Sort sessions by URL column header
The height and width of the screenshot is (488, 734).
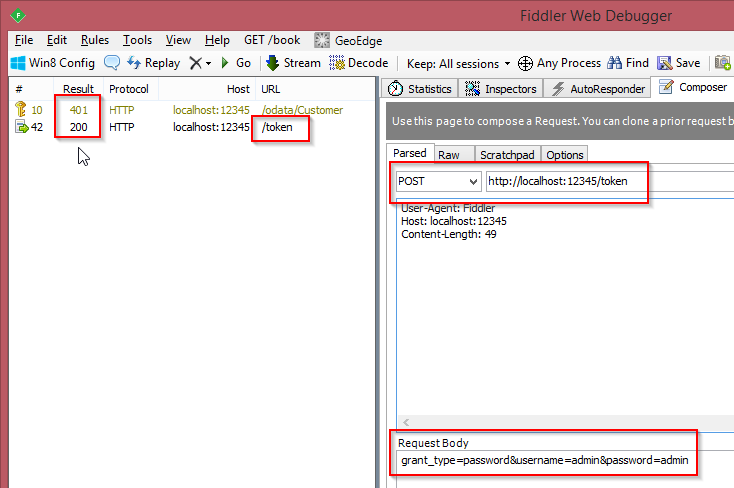[271, 89]
